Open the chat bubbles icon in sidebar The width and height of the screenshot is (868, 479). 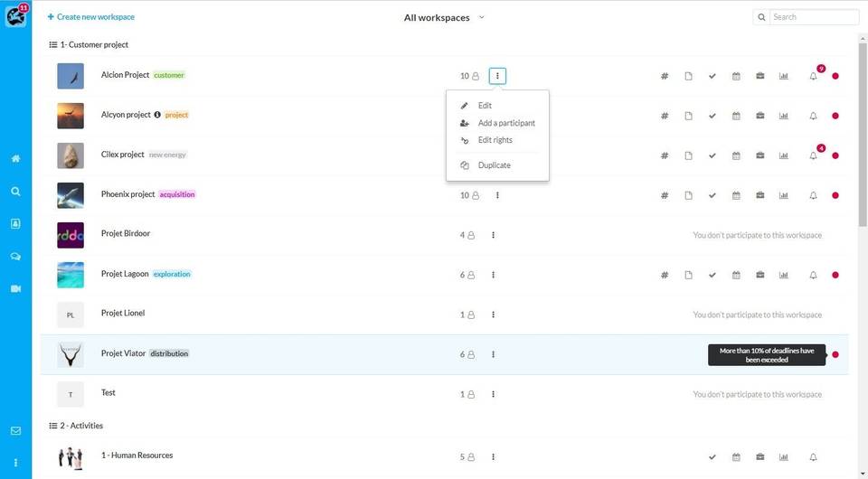15,257
